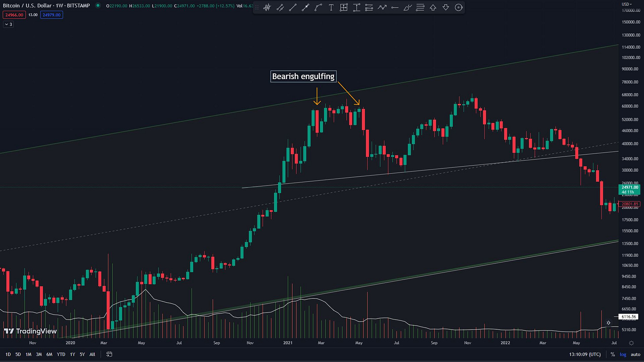The image size is (644, 362).
Task: Click the red sell price 24966.00 button
Action: 14,15
